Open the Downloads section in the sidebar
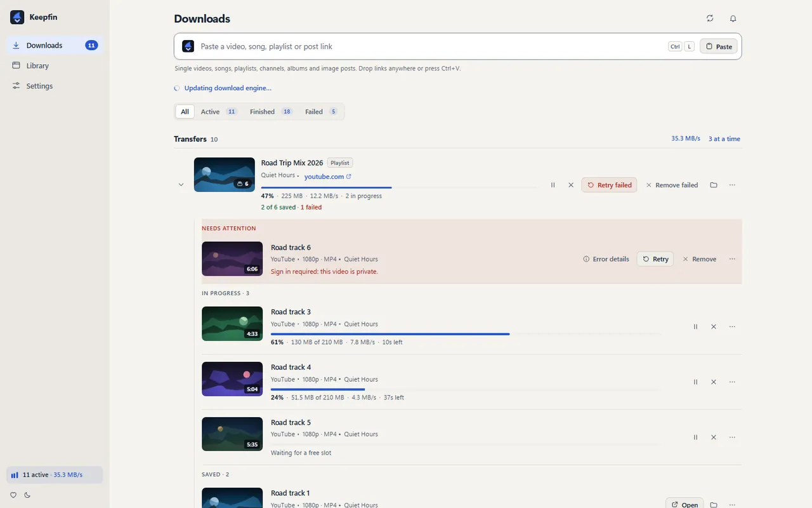 55,45
